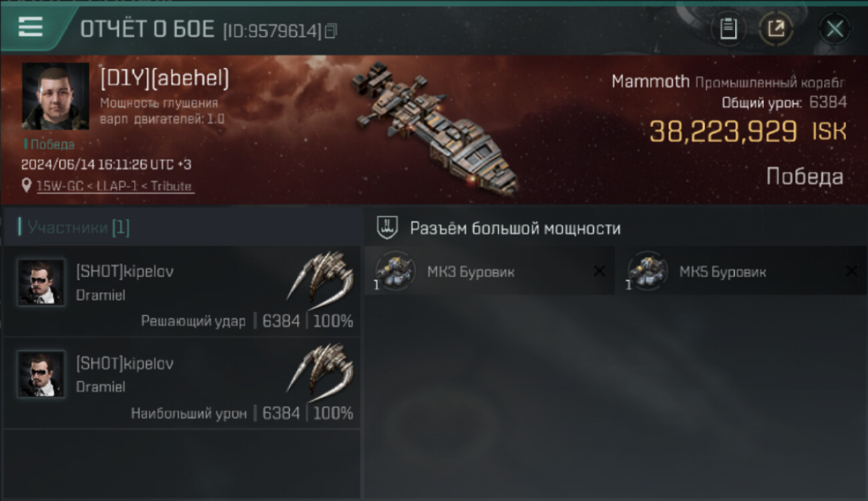Click the [D1Y][abehel] pilot name

[x=164, y=79]
